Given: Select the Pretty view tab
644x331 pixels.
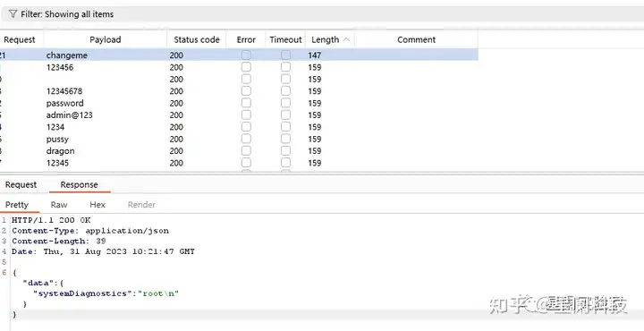Looking at the screenshot, I should 17,205.
